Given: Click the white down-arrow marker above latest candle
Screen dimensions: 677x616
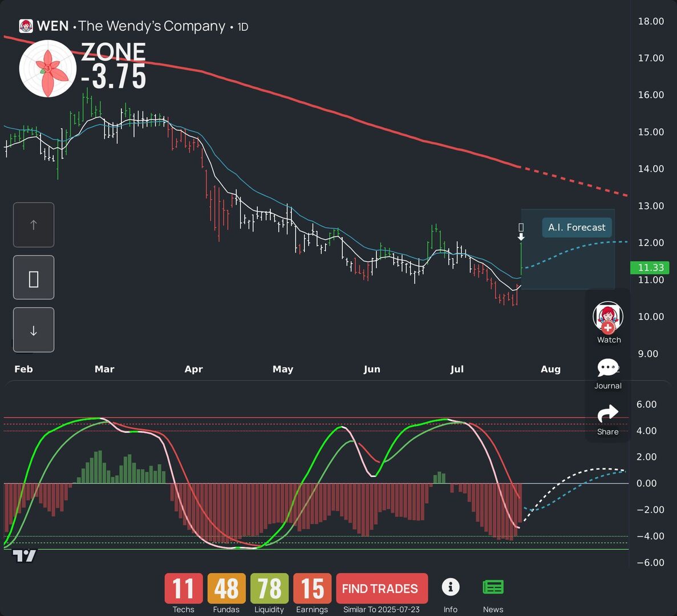Looking at the screenshot, I should click(x=521, y=237).
